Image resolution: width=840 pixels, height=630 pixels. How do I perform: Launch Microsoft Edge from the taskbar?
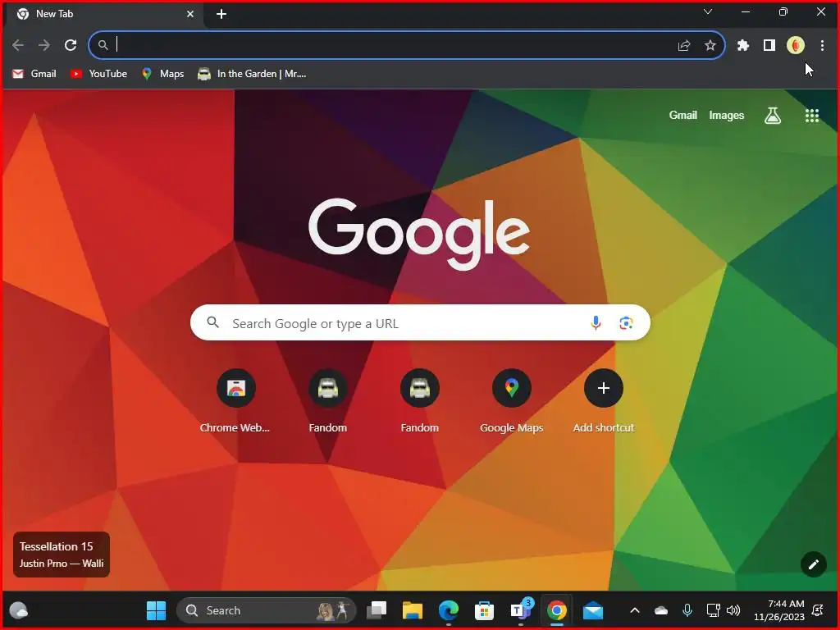pos(449,610)
